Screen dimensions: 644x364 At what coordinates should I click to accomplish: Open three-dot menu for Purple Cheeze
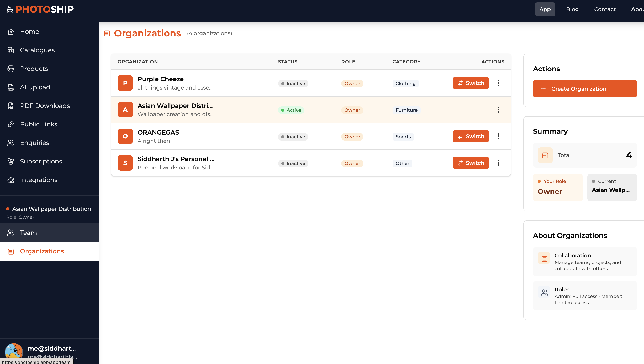(498, 83)
